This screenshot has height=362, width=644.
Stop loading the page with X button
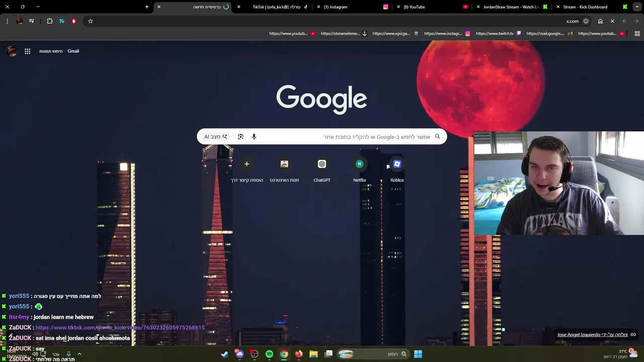[612, 21]
